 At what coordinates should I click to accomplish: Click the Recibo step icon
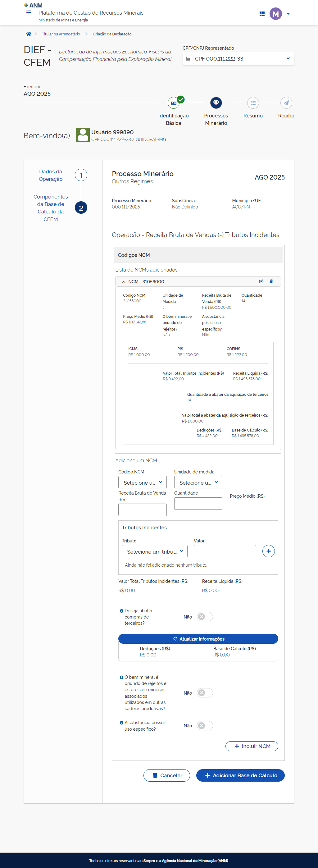click(286, 103)
